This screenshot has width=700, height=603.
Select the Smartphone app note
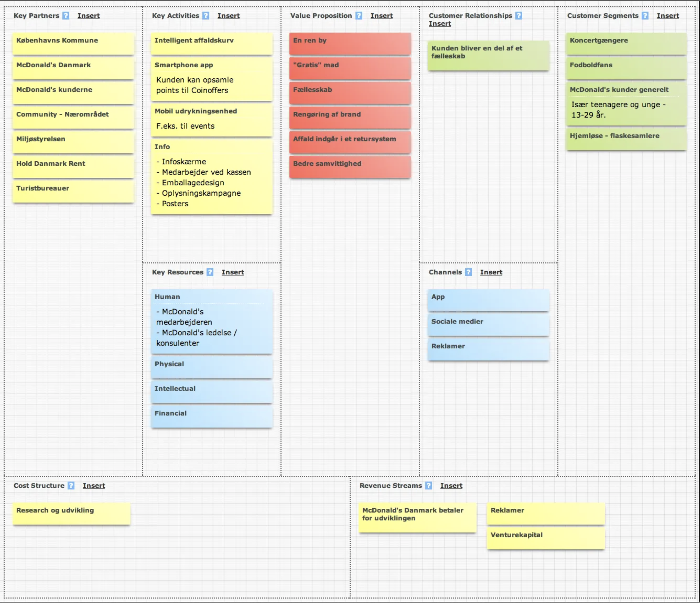click(212, 79)
